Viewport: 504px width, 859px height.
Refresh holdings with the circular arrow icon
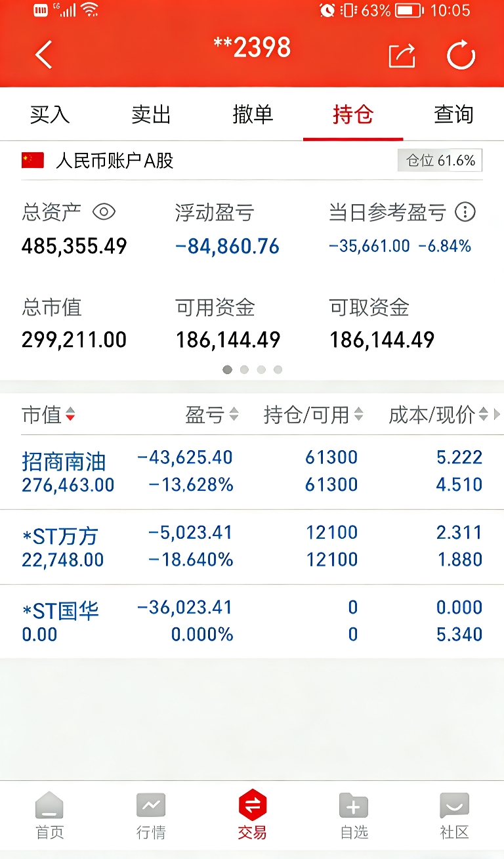461,54
